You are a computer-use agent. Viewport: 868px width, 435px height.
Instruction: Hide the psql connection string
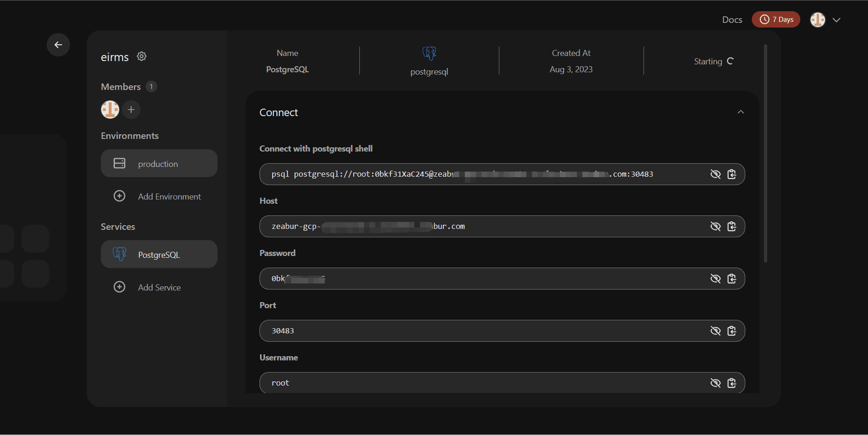(x=715, y=174)
